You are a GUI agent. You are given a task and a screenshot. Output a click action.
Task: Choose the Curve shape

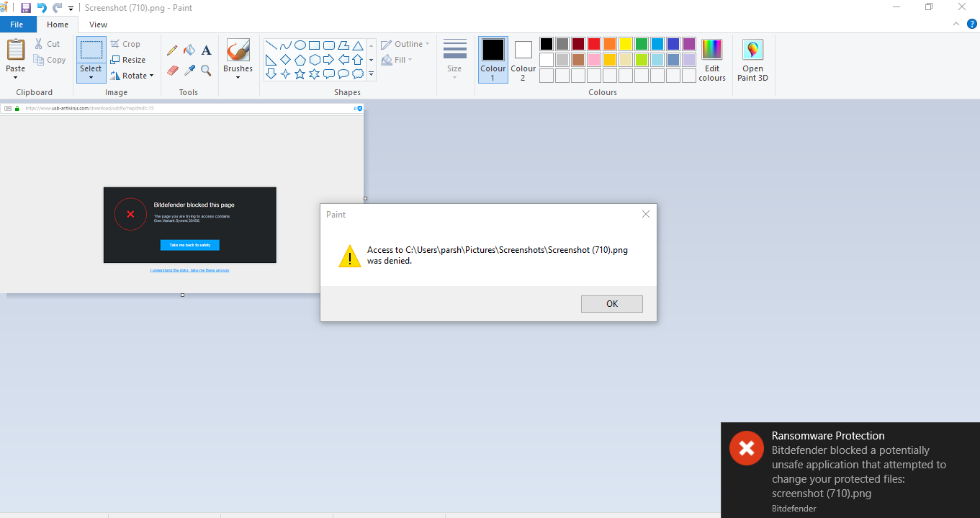(x=286, y=45)
